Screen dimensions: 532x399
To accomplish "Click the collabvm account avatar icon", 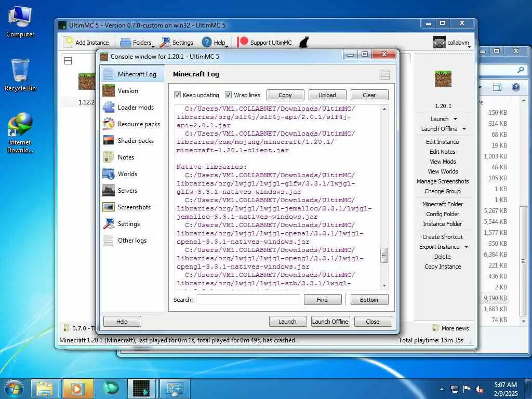I will (x=439, y=42).
